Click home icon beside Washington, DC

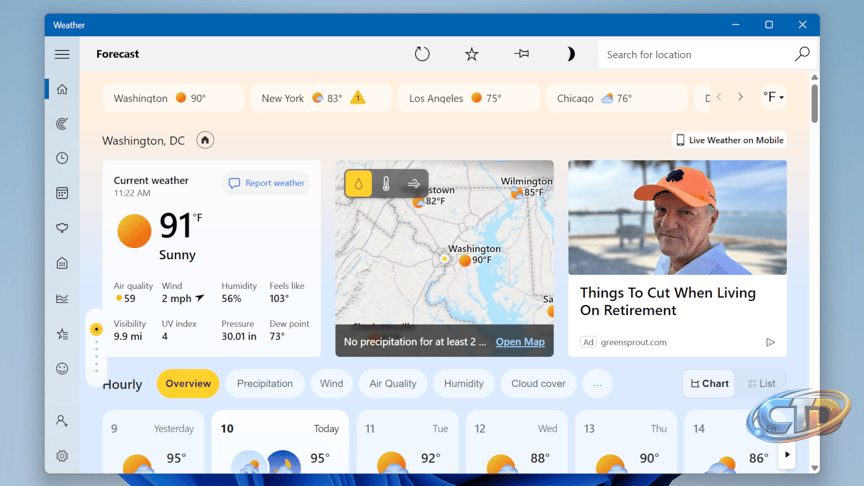(205, 140)
